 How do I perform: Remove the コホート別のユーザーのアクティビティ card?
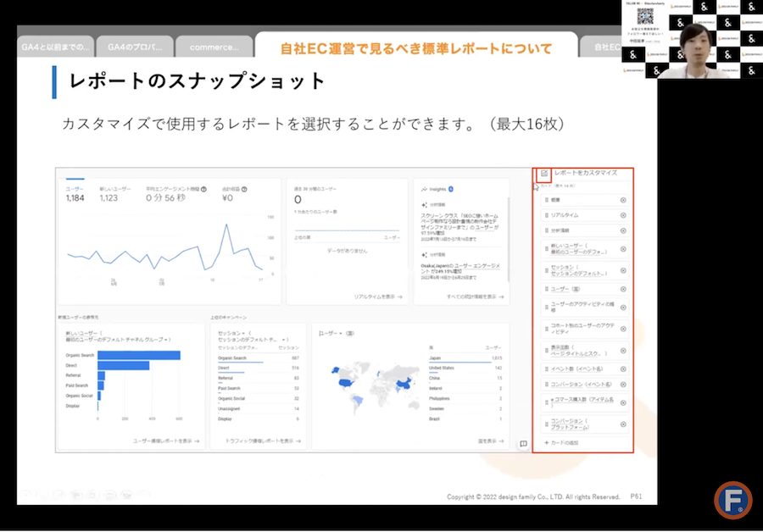pyautogui.click(x=623, y=330)
